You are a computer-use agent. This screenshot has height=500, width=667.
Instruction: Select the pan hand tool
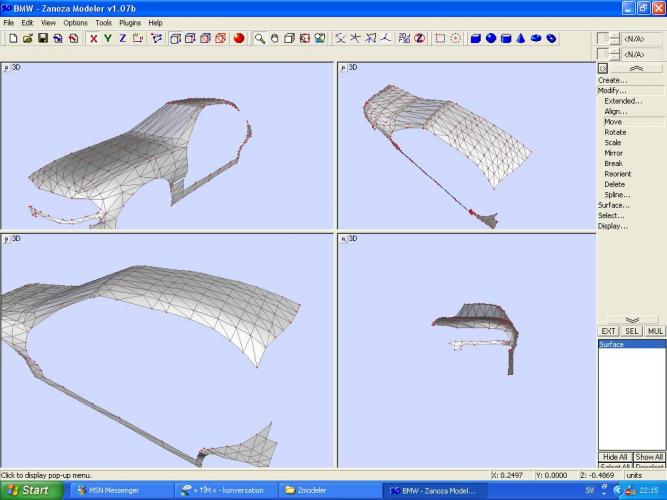click(274, 39)
